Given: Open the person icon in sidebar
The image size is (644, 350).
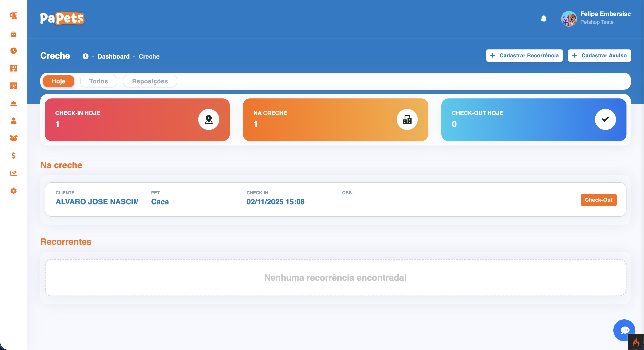Looking at the screenshot, I should tap(14, 121).
